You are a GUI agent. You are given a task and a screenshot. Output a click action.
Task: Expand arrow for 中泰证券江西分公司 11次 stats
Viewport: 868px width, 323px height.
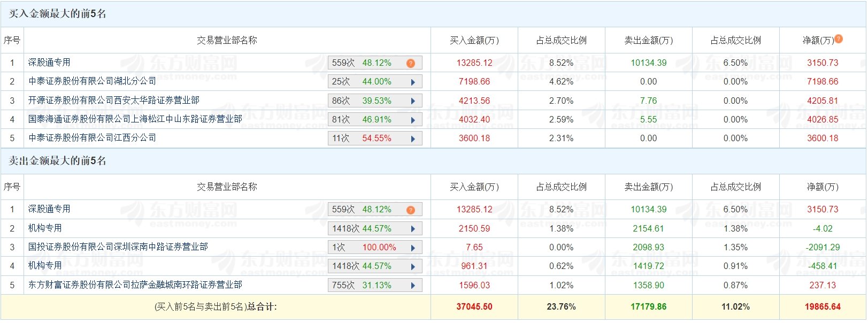click(x=413, y=139)
